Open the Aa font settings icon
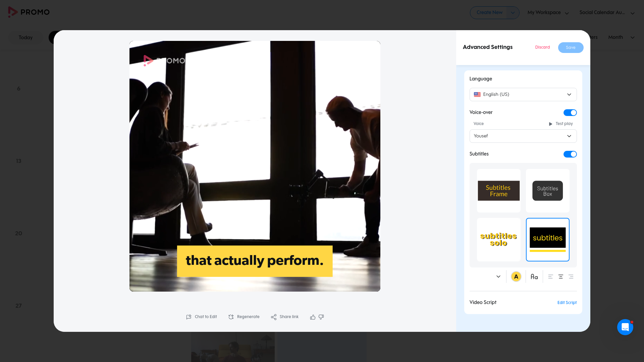The width and height of the screenshot is (644, 362). point(534,277)
